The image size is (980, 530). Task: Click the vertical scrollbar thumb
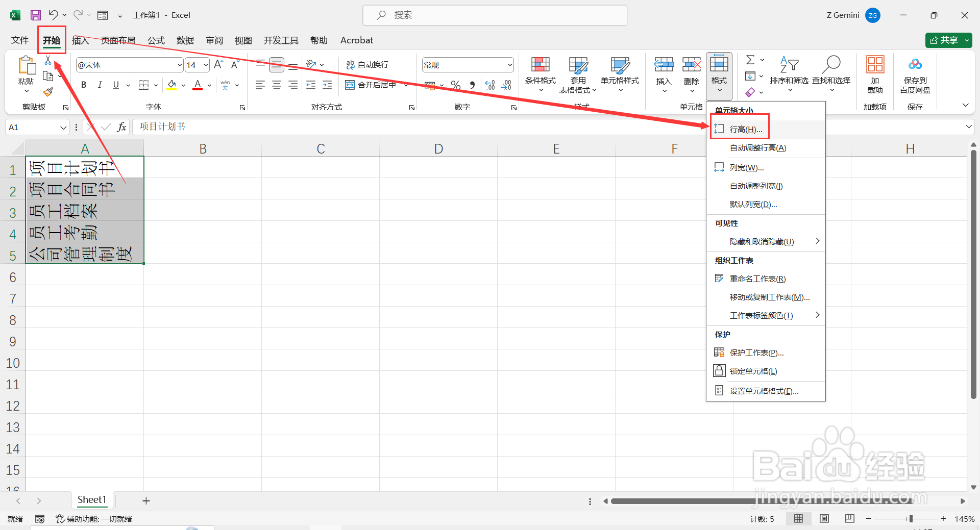tap(973, 274)
